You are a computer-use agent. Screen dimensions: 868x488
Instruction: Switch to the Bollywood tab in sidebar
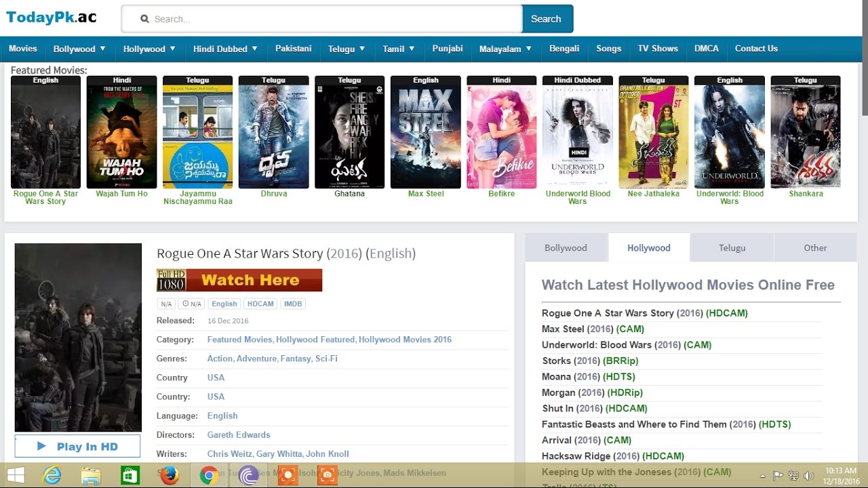coord(566,248)
